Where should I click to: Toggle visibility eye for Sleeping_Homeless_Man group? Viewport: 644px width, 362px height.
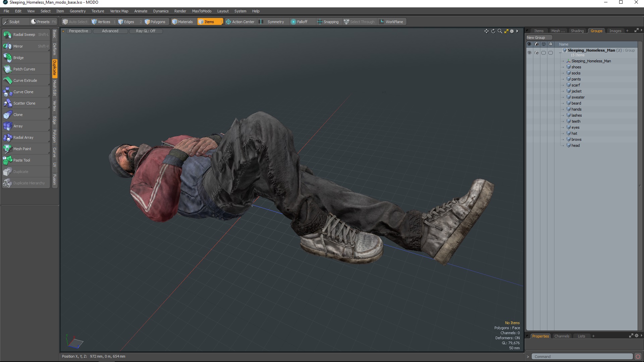(529, 53)
